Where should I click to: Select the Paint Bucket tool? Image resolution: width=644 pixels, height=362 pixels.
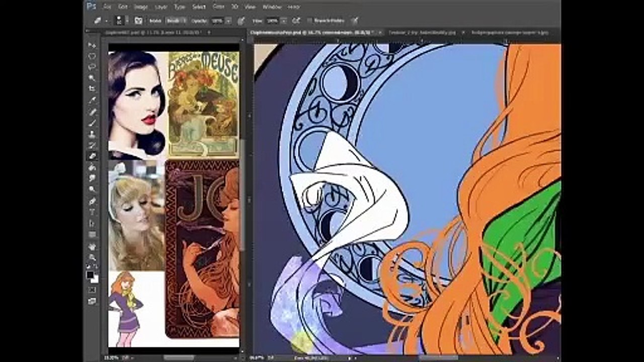coord(92,167)
